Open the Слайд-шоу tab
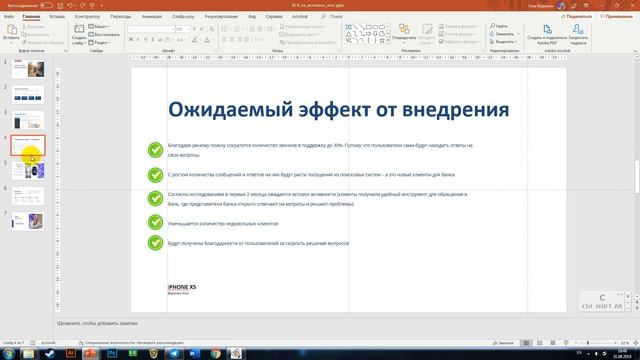The height and width of the screenshot is (360, 640). click(x=183, y=16)
